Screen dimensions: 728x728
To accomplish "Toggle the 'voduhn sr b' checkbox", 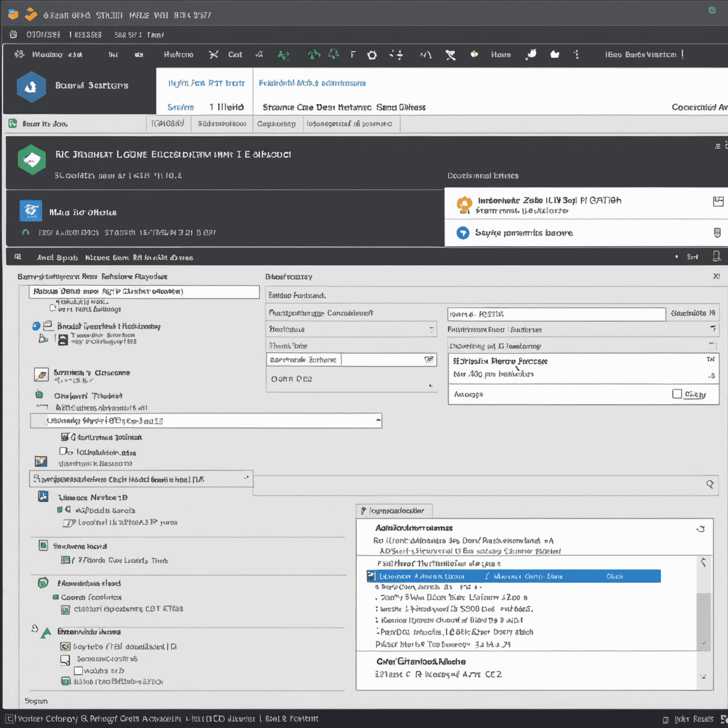I will click(79, 671).
